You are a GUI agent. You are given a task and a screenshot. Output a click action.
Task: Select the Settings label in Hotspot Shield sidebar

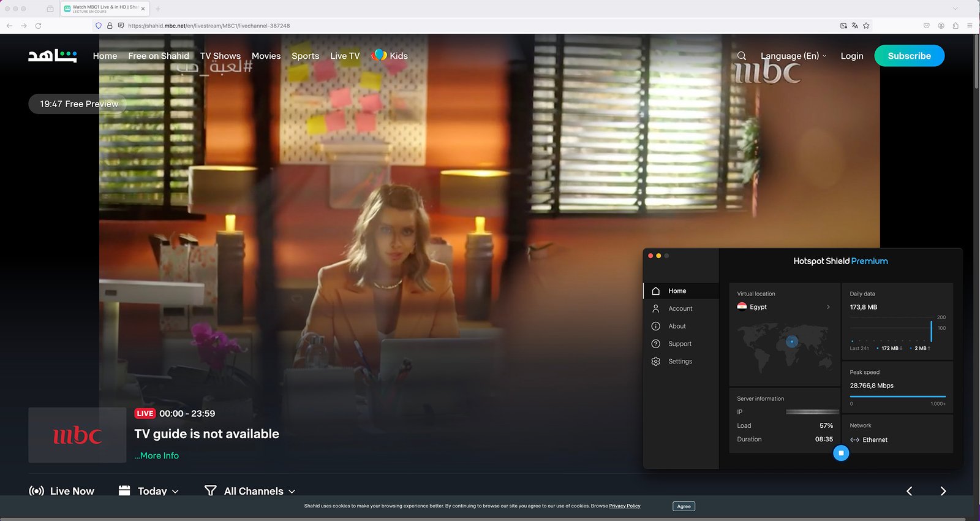click(x=680, y=362)
